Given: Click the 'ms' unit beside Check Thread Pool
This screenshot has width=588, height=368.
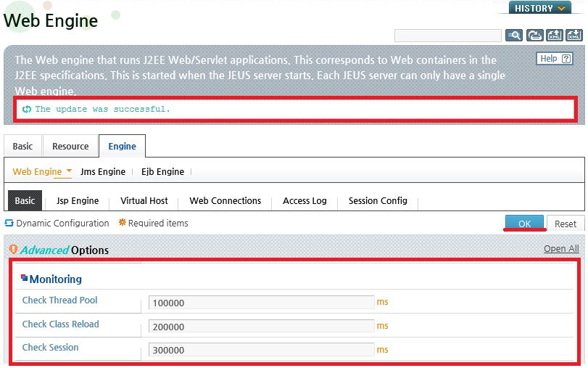Looking at the screenshot, I should pos(383,302).
